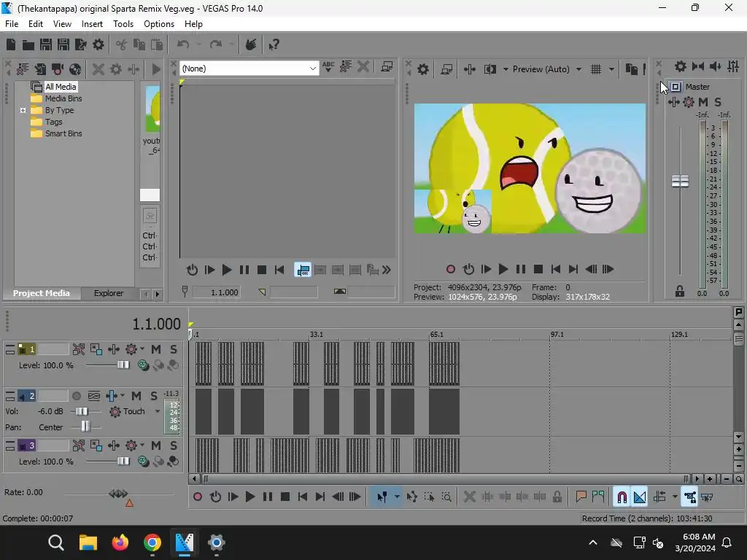747x560 pixels.
Task: Cut the selection with the scissors icon
Action: pos(122,44)
